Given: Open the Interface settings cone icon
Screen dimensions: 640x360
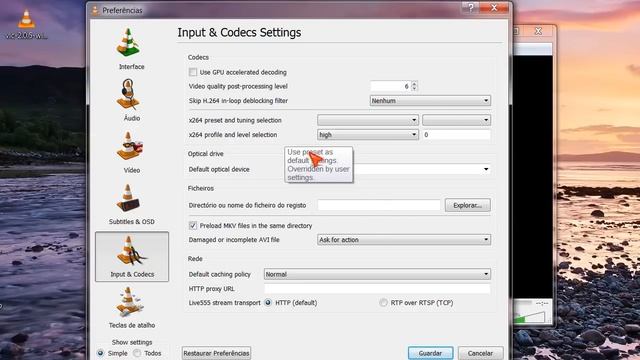Looking at the screenshot, I should [128, 42].
